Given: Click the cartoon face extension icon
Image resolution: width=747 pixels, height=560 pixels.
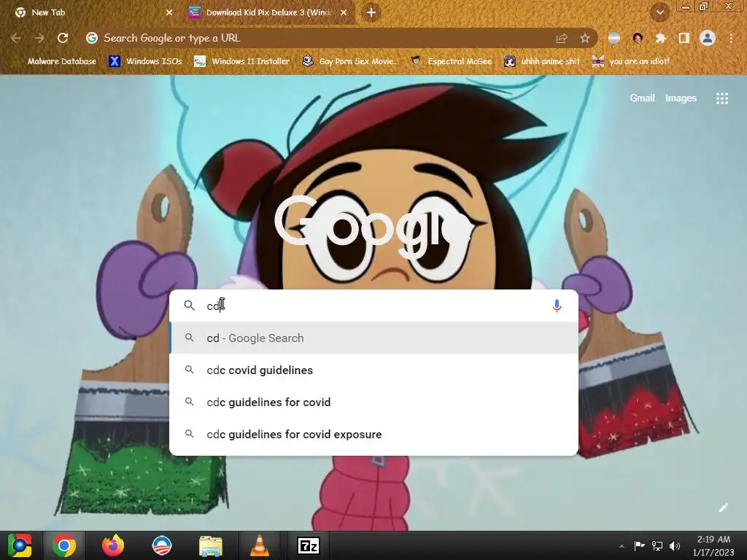Looking at the screenshot, I should click(638, 38).
